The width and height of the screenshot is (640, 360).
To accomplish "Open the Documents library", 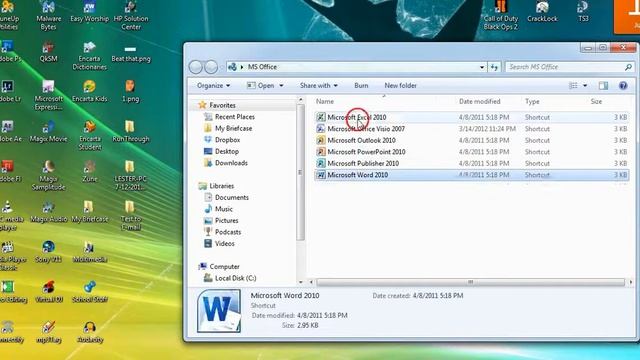I will coord(226,197).
